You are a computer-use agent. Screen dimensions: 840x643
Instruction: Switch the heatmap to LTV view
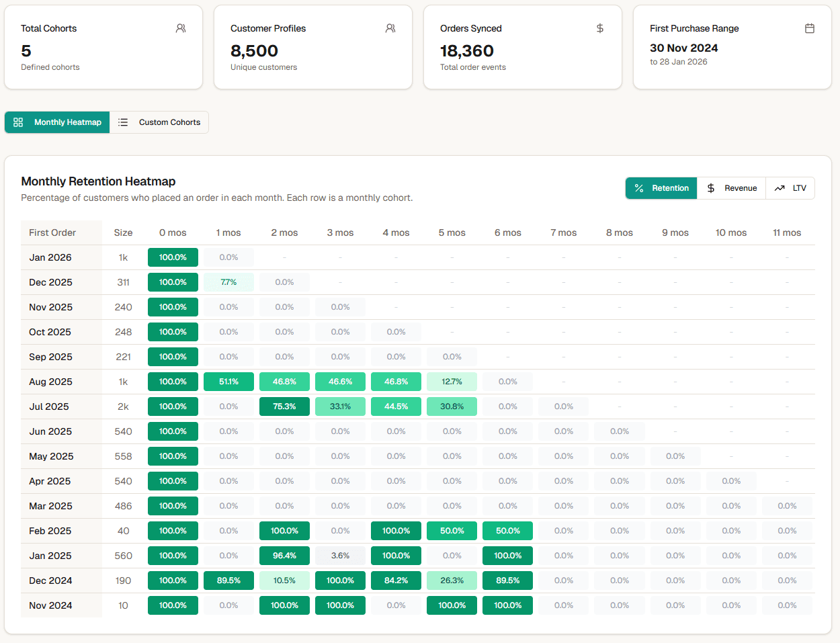[x=790, y=188]
